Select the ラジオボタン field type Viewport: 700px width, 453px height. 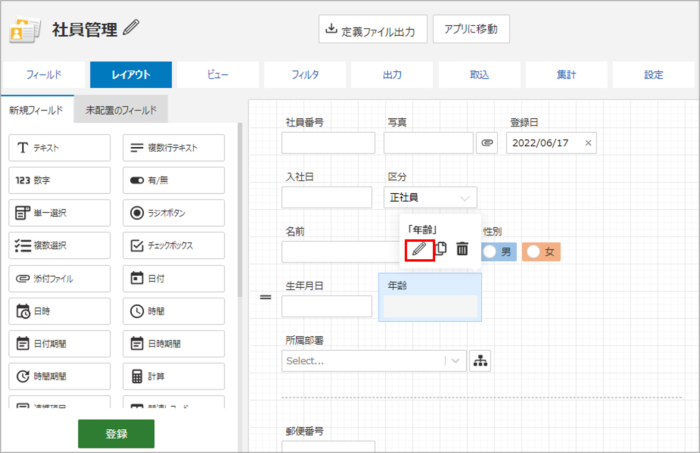[174, 213]
